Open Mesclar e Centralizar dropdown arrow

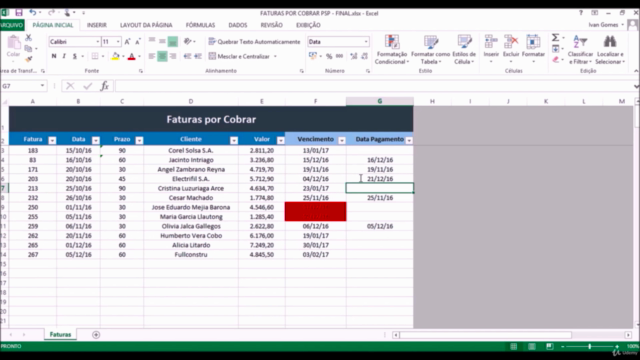pyautogui.click(x=276, y=56)
